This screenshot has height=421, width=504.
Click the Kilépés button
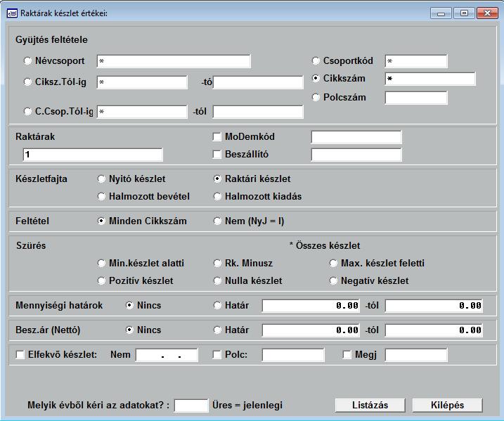coord(448,405)
